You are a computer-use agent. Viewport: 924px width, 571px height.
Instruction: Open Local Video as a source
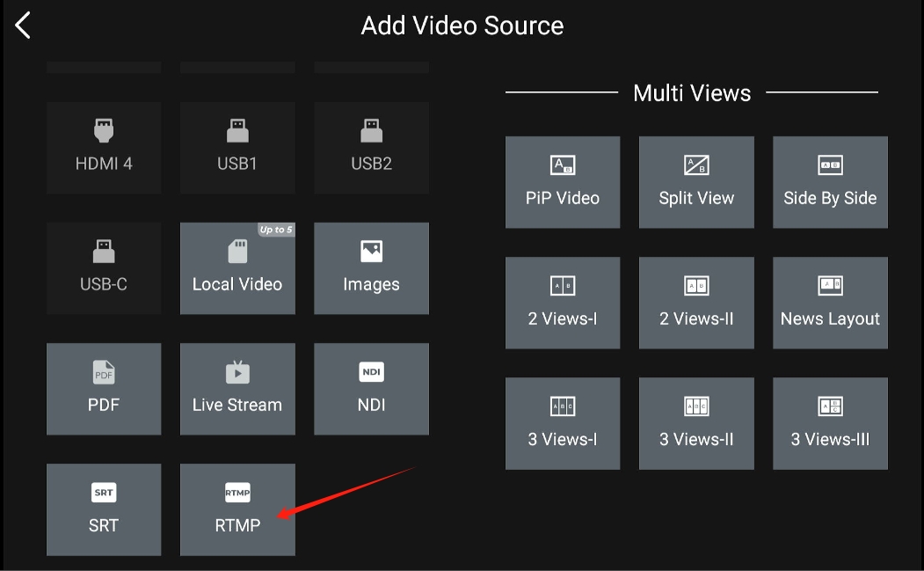236,268
